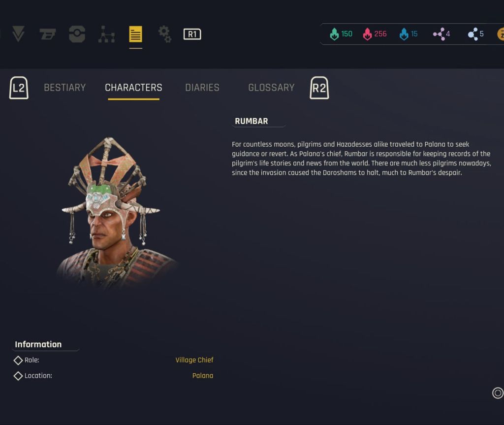This screenshot has width=504, height=425.
Task: Open the downward triangle menu icon
Action: pos(18,34)
